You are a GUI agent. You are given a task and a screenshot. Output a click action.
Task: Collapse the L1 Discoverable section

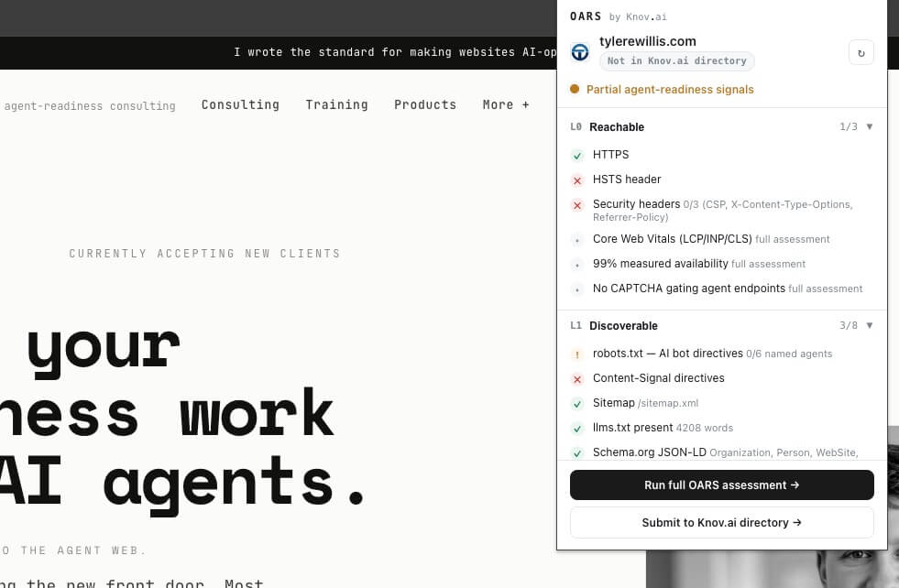tap(869, 325)
